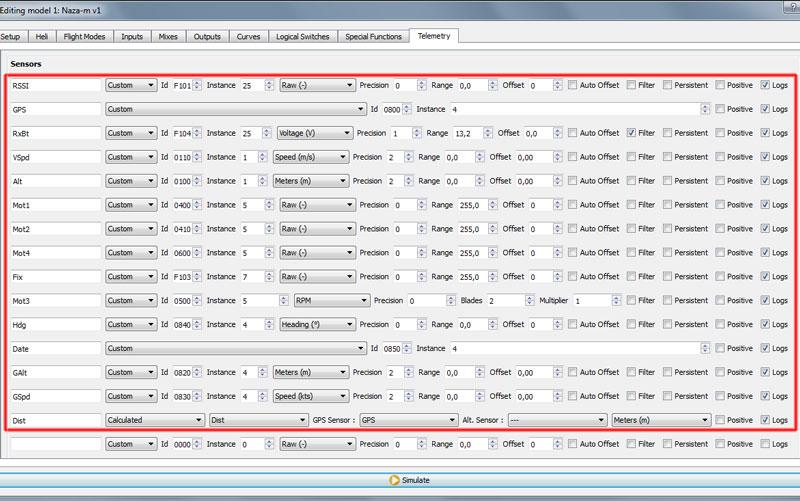800x501 pixels.
Task: Click the Blades value field for Mot3
Action: pos(509,300)
